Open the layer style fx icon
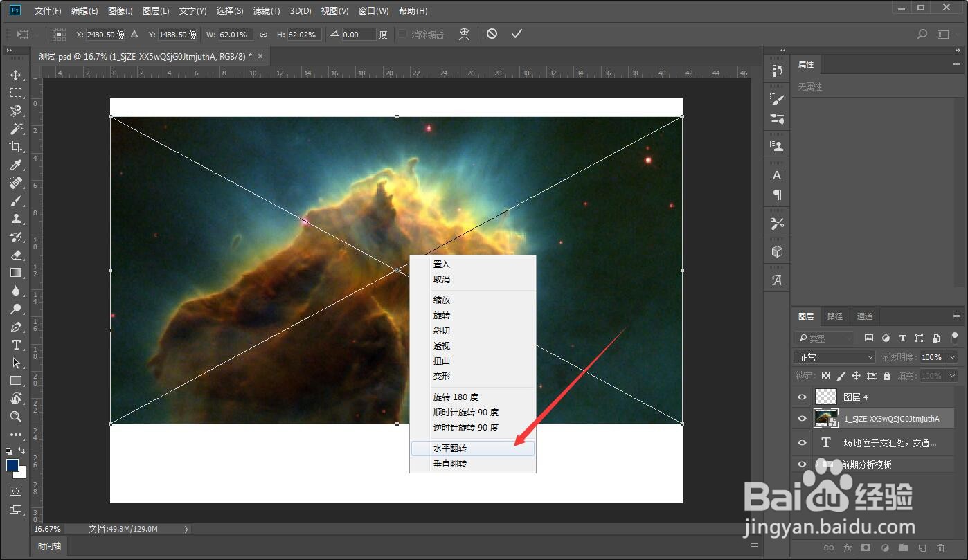 click(848, 548)
